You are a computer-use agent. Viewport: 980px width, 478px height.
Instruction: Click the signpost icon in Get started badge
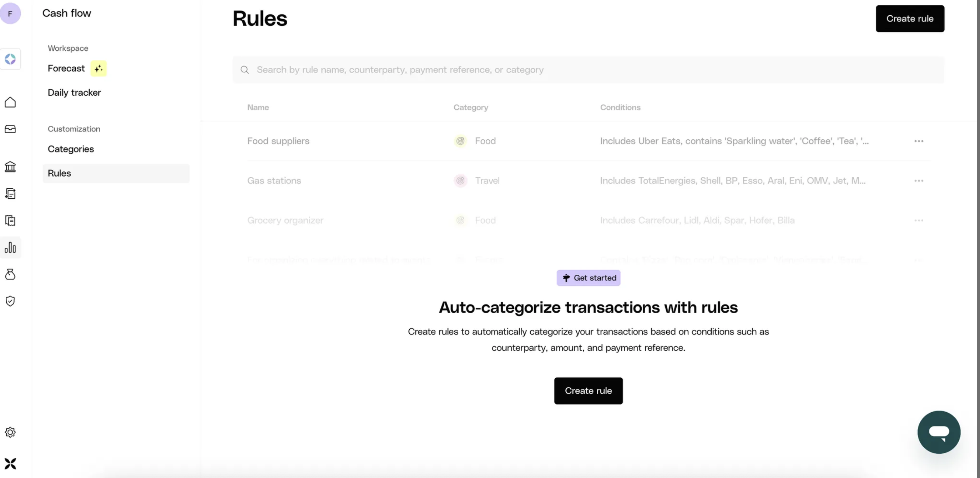pos(566,278)
